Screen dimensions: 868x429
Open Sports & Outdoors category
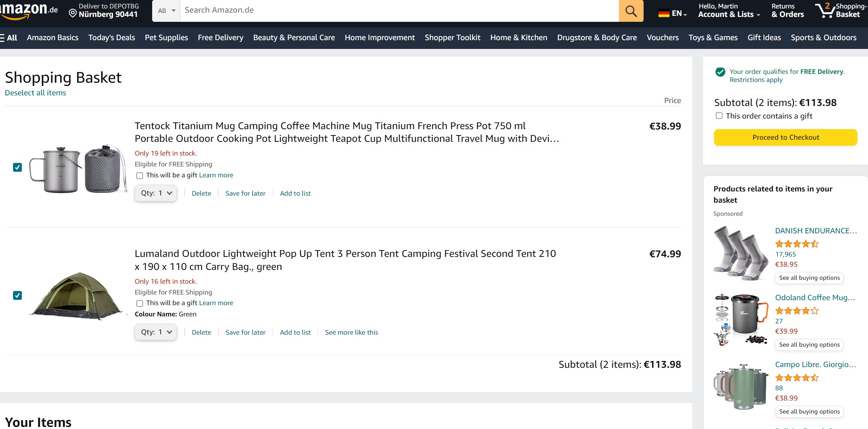tap(823, 38)
